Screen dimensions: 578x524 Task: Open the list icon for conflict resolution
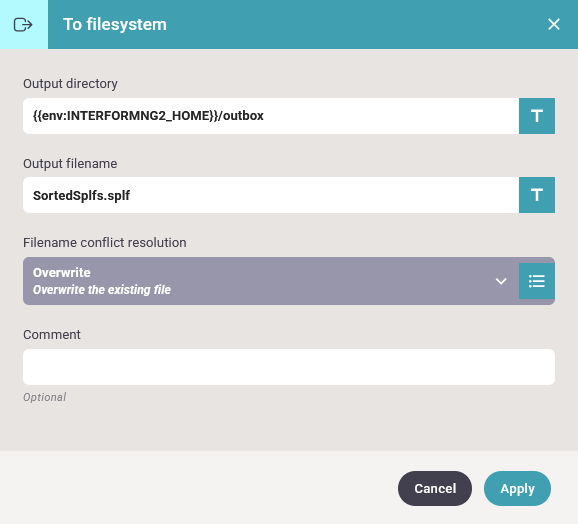tap(537, 281)
